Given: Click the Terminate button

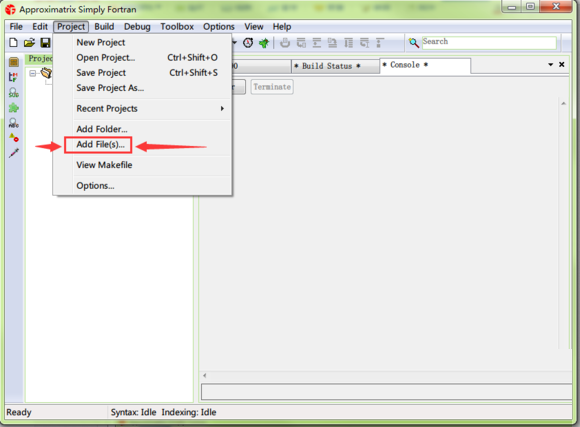Looking at the screenshot, I should [x=272, y=87].
